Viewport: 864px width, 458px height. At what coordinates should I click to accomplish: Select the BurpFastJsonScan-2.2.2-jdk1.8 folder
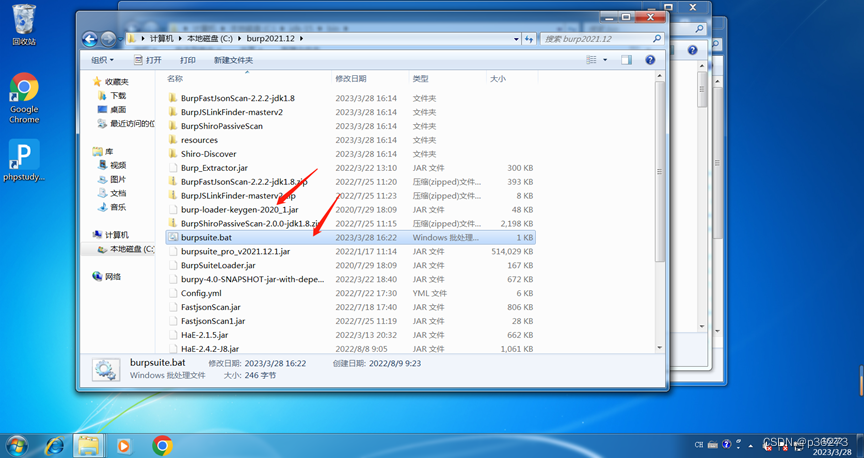coord(237,98)
